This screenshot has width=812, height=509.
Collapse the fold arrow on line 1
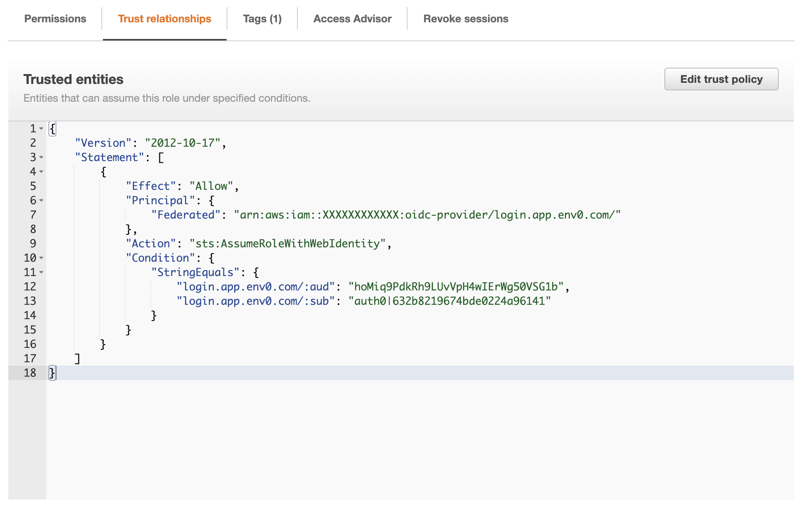click(x=41, y=129)
